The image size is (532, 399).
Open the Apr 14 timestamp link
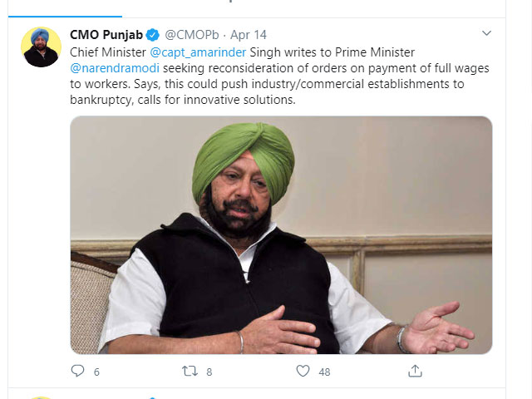pyautogui.click(x=249, y=35)
